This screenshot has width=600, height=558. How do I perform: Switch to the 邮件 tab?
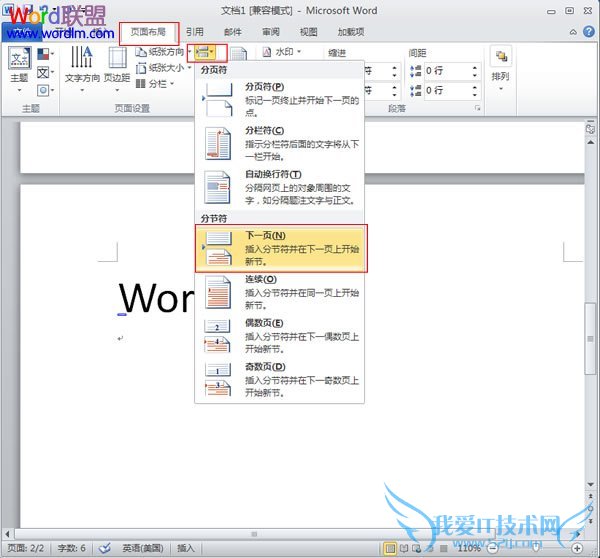[x=233, y=32]
